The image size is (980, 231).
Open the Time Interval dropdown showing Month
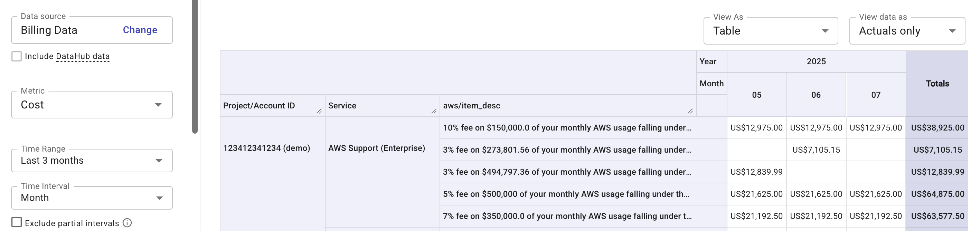coord(159,198)
